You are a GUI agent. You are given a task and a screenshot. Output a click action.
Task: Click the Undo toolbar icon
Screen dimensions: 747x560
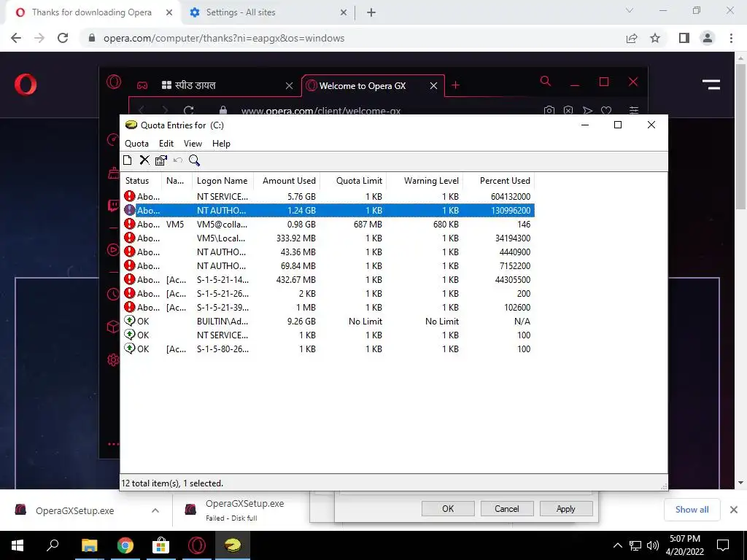(x=178, y=160)
